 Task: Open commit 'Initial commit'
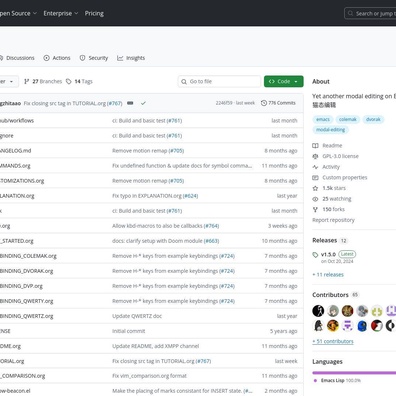(x=129, y=331)
